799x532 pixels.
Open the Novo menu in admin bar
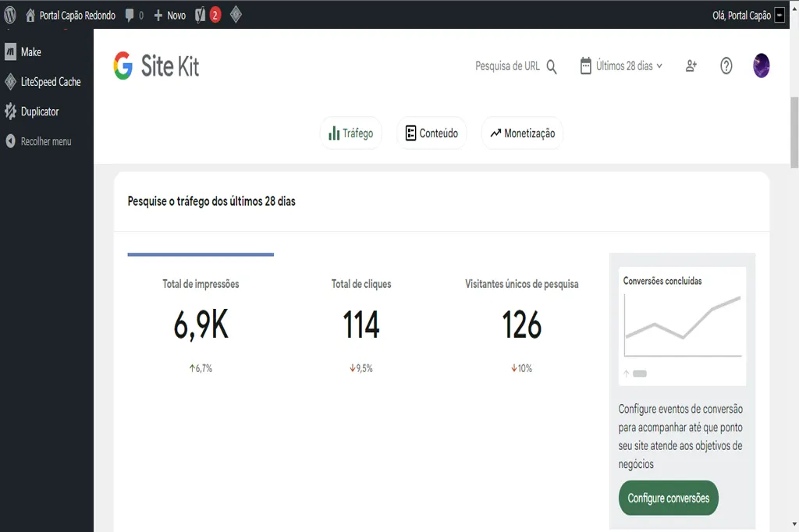point(169,14)
